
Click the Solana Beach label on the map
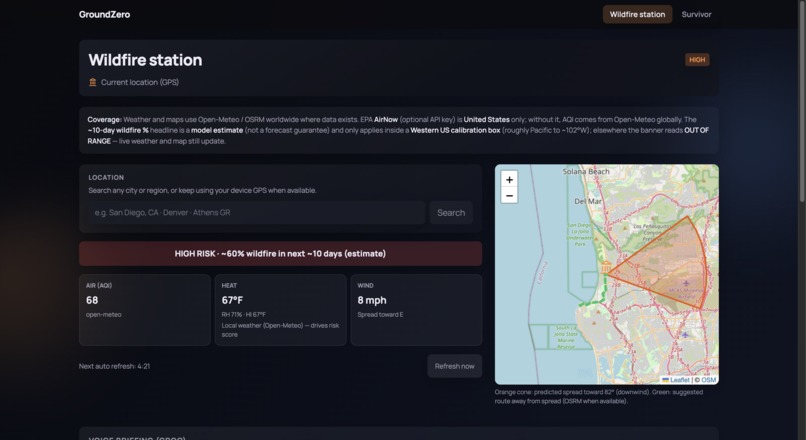point(586,171)
